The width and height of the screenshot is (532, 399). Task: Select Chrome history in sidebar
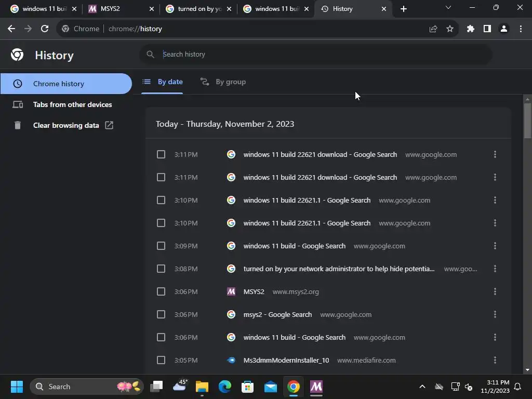[66, 84]
